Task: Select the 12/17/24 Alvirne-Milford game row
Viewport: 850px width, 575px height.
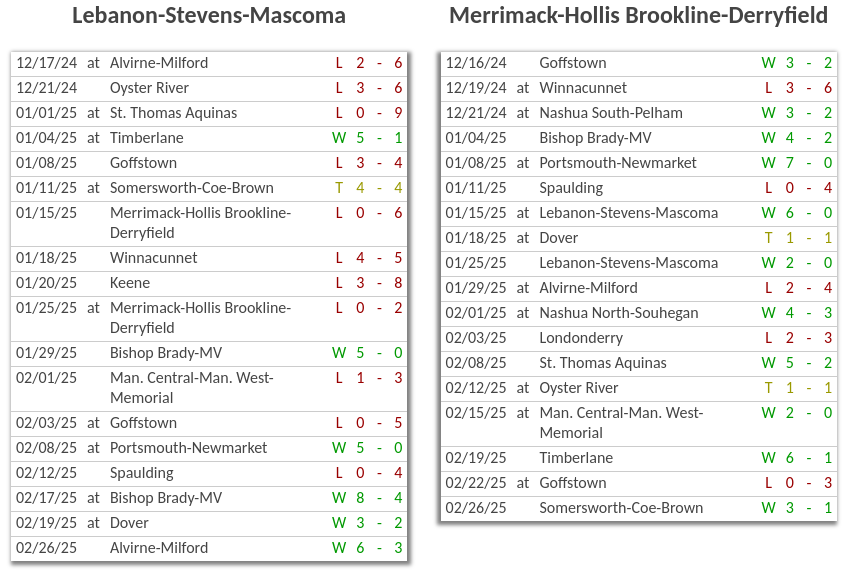Action: [158, 63]
